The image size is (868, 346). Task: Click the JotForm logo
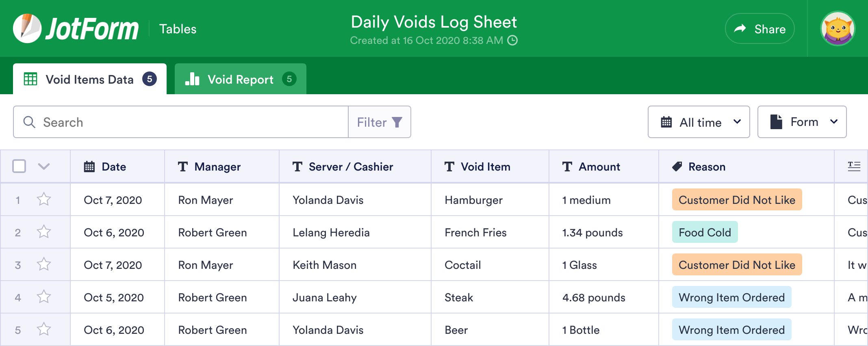(x=75, y=28)
